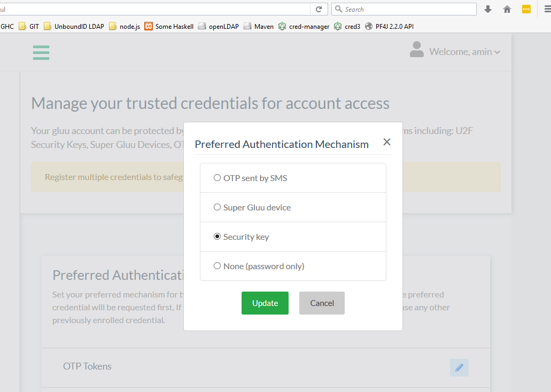This screenshot has height=392, width=551.
Task: Open the PF4J 2.2.0 API bookmark
Action: pos(389,26)
